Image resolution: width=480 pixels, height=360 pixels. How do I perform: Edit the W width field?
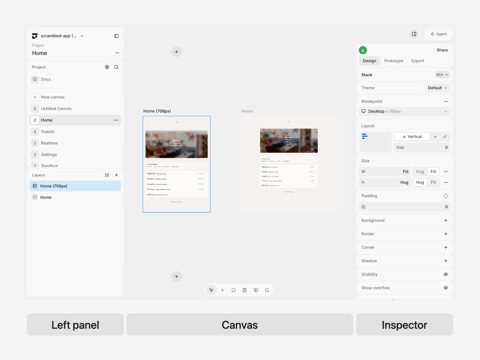click(x=386, y=172)
